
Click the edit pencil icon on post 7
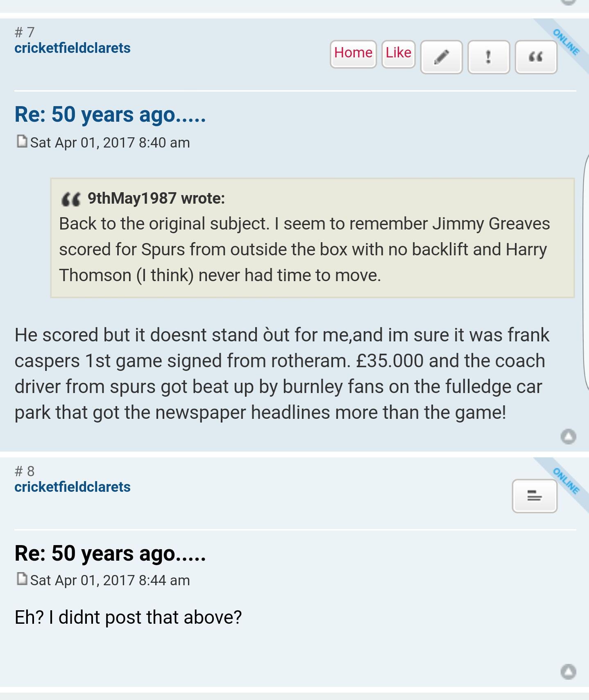coord(442,57)
